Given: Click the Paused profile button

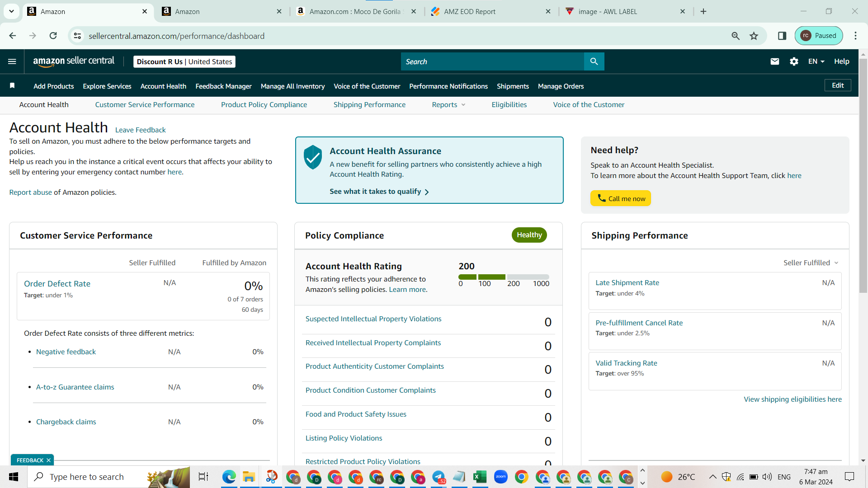Looking at the screenshot, I should click(x=819, y=36).
